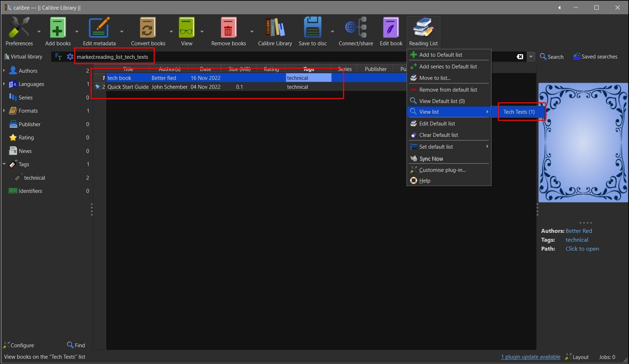Open the Better Red author link
The image size is (629, 364).
pos(579,231)
